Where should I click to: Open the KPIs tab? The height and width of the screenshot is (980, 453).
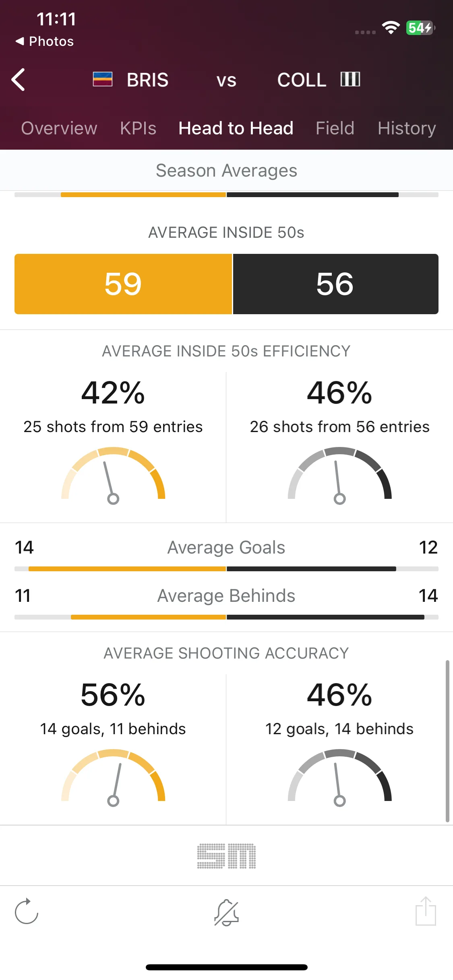tap(138, 128)
